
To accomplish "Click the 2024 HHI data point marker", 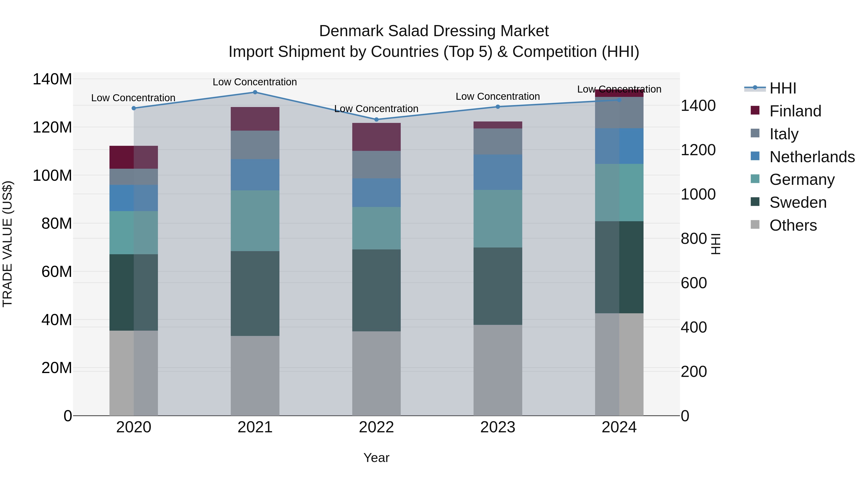I will [x=619, y=100].
